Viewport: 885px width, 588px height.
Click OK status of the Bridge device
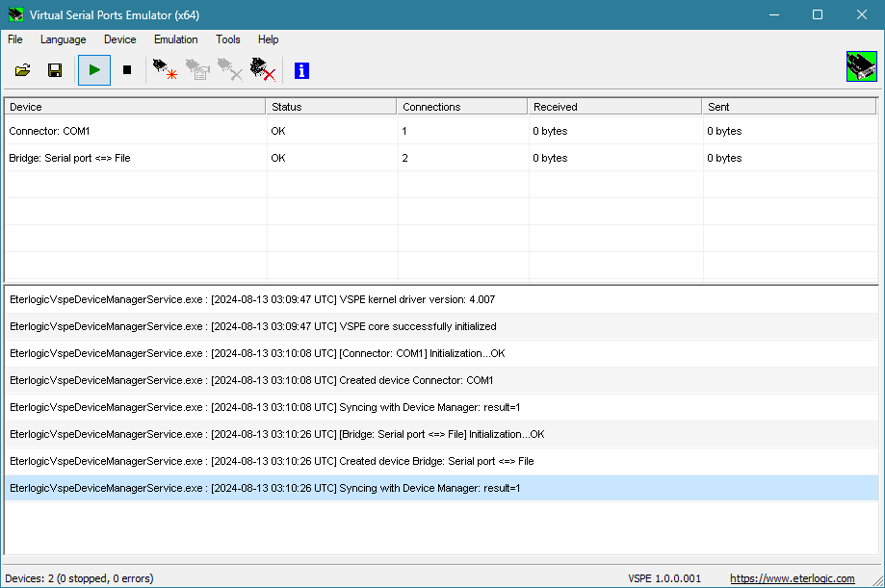278,158
